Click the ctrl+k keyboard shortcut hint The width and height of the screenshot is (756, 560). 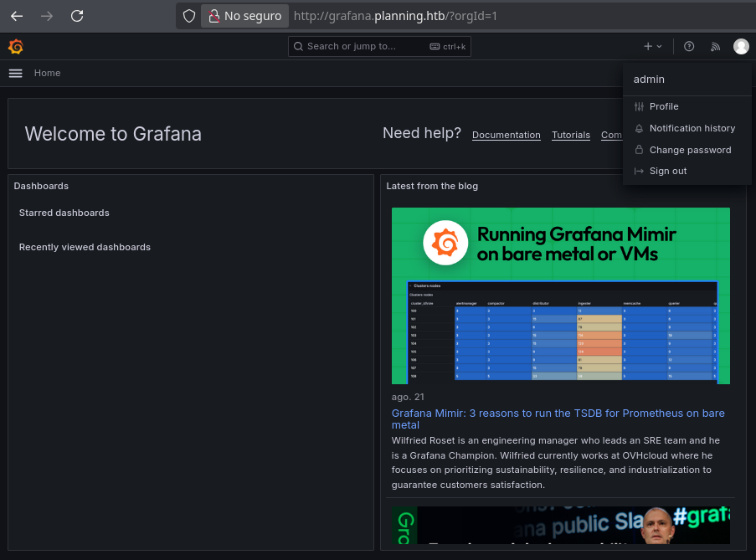pos(447,47)
